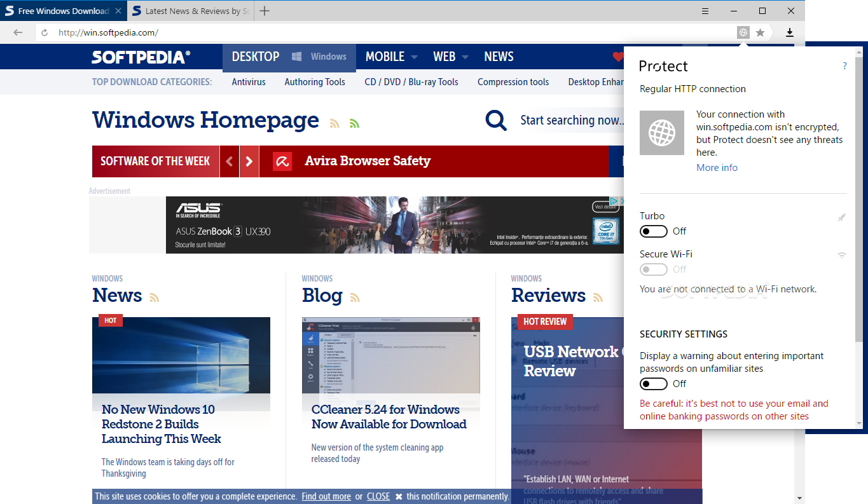Image resolution: width=868 pixels, height=504 pixels.
Task: Click the large globe connection icon
Action: 662,133
